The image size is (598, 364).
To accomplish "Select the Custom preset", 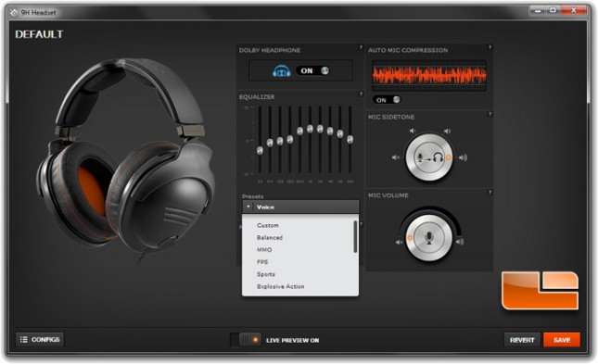I will coord(267,225).
